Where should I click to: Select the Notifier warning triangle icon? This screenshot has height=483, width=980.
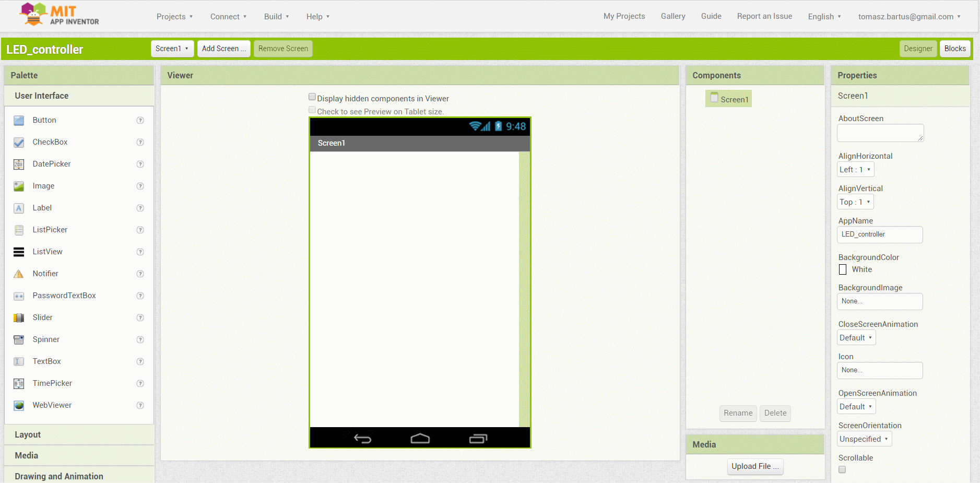pos(19,274)
